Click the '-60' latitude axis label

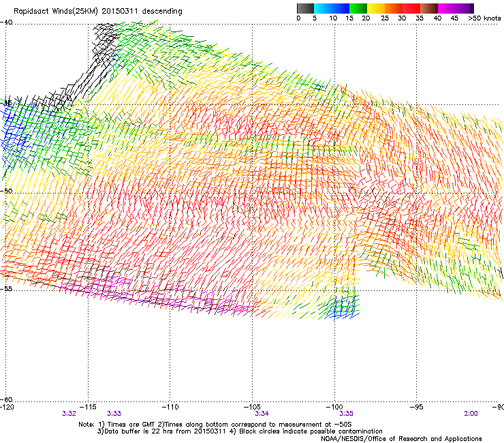tap(6, 399)
